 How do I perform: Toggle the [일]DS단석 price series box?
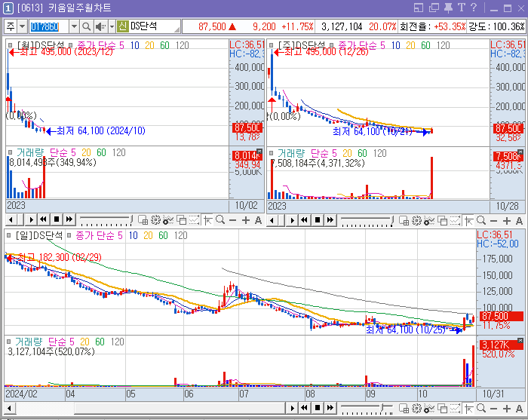pos(9,235)
